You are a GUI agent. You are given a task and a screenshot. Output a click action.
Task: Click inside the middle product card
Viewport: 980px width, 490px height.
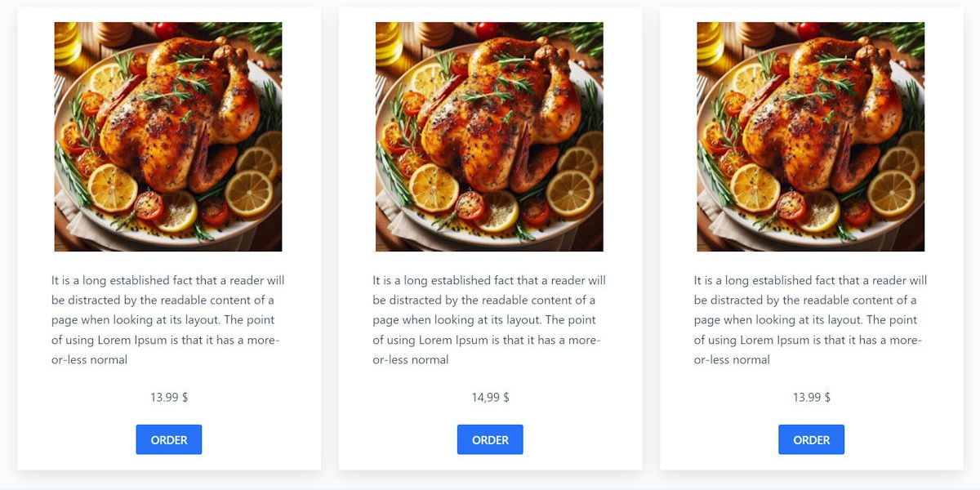coord(490,376)
